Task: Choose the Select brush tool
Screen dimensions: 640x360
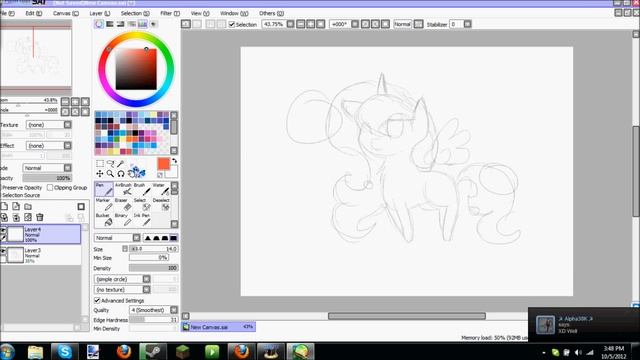Action: [142, 204]
